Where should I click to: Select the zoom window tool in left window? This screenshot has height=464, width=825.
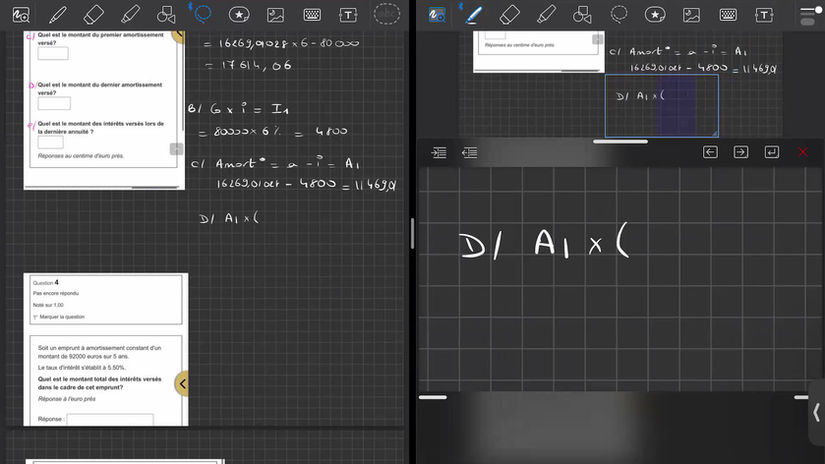[x=21, y=15]
